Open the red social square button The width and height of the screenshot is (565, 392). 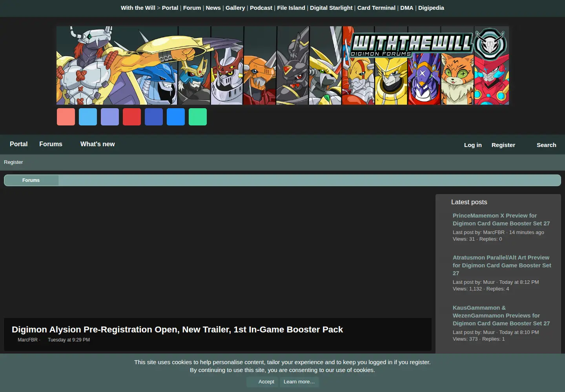[132, 117]
